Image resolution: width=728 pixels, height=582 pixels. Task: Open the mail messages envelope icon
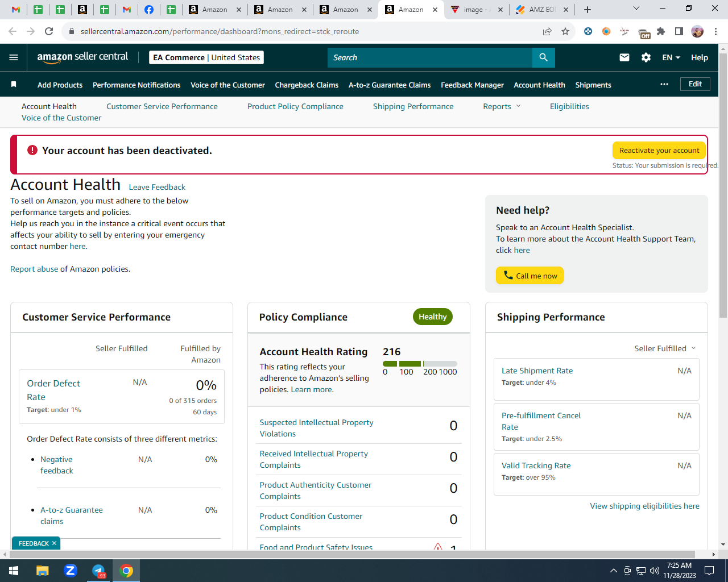pos(624,57)
